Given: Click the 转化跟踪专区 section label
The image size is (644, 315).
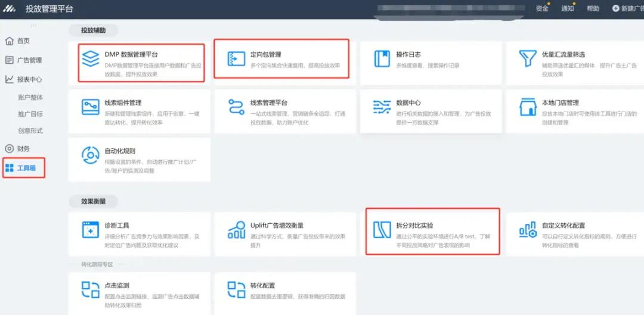Looking at the screenshot, I should tap(97, 264).
